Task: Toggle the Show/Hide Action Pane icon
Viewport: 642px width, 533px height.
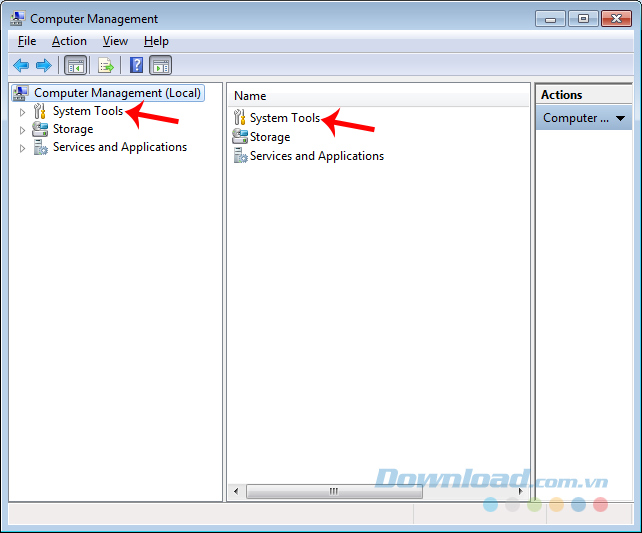Action: tap(160, 65)
